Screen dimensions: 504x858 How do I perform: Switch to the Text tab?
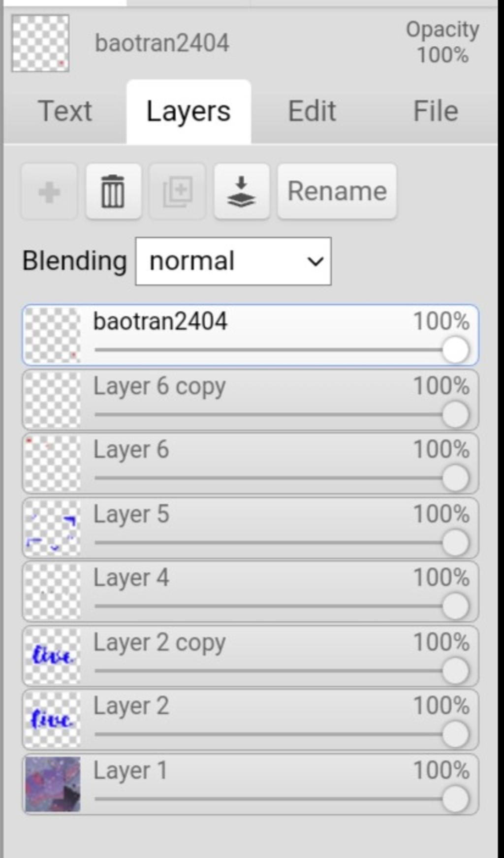(65, 111)
